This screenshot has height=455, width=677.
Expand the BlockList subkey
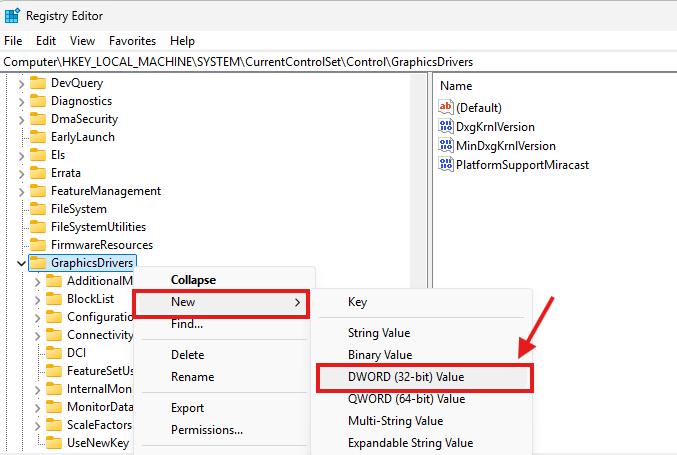click(x=38, y=299)
